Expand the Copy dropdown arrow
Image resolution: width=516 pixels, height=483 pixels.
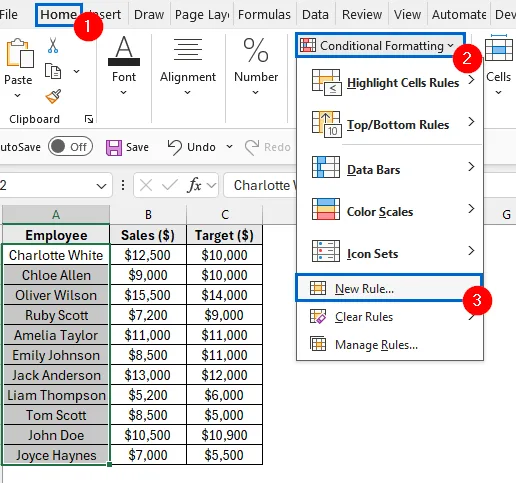(x=76, y=71)
